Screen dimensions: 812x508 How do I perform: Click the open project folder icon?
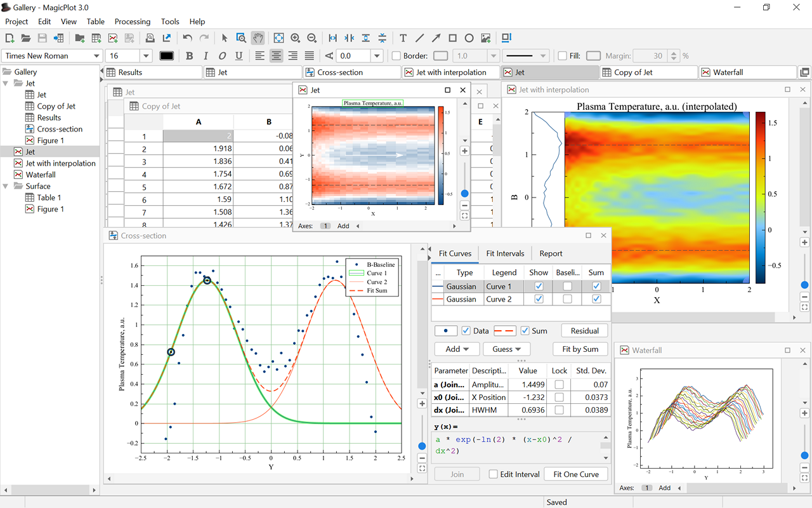[26, 38]
